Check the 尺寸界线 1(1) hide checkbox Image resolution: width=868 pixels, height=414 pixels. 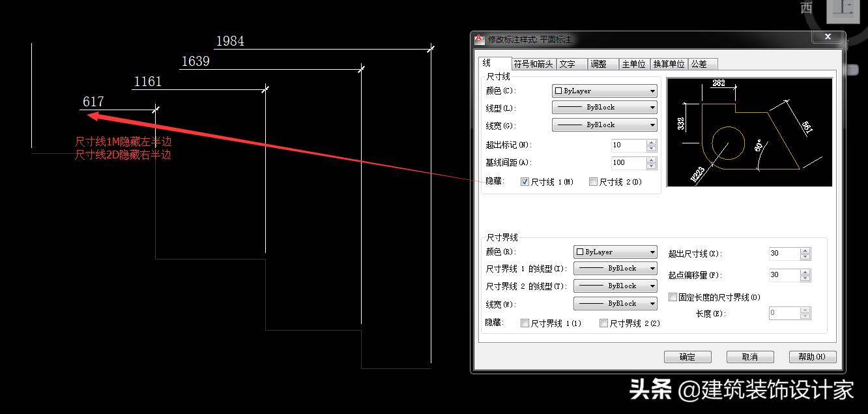point(525,323)
